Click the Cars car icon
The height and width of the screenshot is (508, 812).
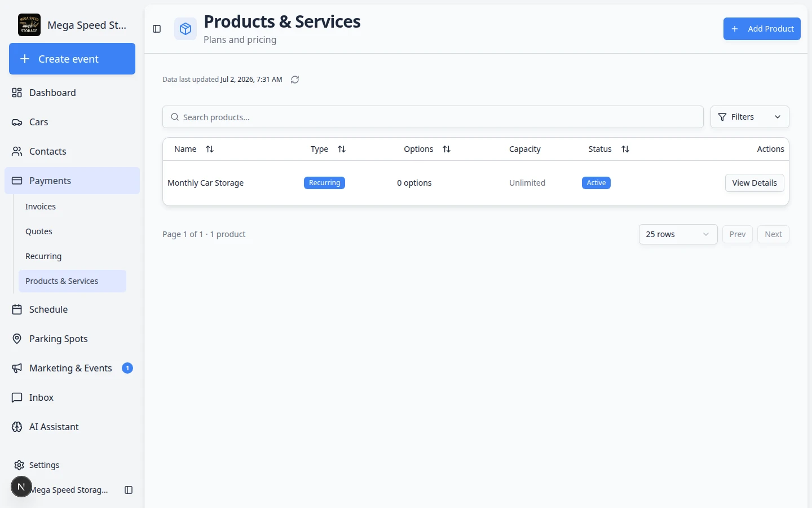pyautogui.click(x=17, y=122)
